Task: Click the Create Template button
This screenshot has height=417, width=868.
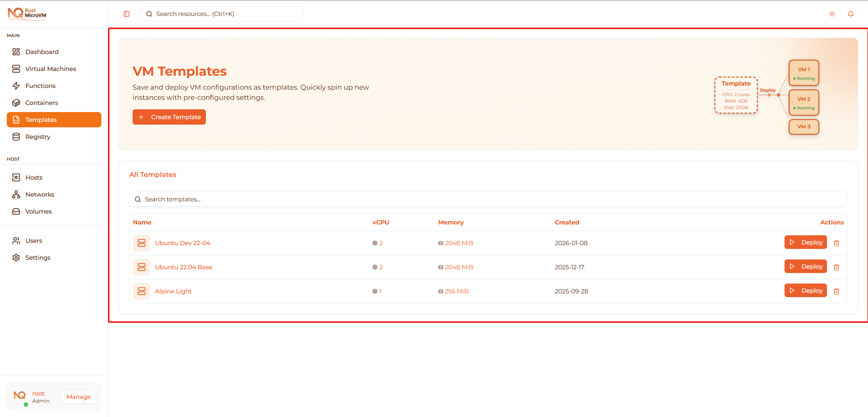Action: 169,117
